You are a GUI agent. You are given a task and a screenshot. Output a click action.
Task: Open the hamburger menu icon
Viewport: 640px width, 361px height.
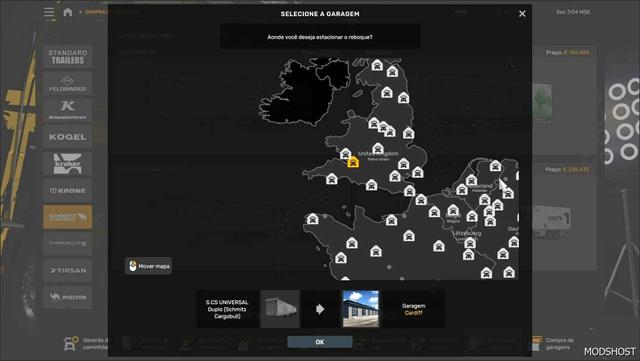49,13
